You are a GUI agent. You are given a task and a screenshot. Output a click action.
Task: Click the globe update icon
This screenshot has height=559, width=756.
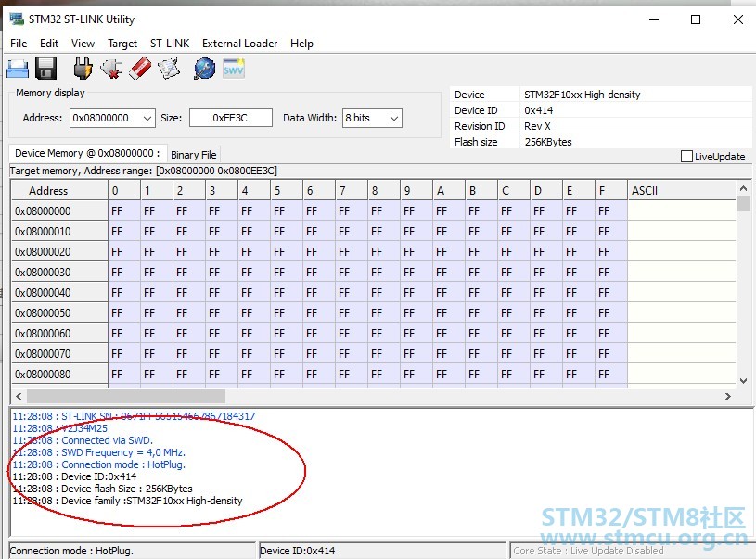[x=204, y=69]
